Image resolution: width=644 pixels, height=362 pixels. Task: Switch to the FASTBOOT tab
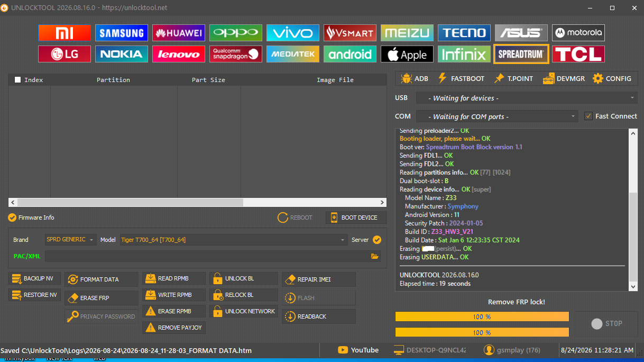pyautogui.click(x=461, y=78)
